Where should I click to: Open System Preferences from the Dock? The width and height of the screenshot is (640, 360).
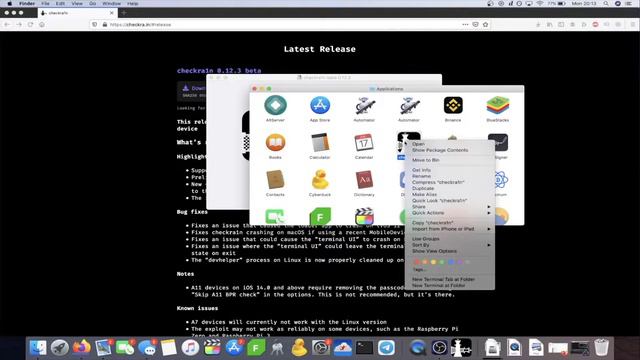pyautogui.click(x=321, y=348)
